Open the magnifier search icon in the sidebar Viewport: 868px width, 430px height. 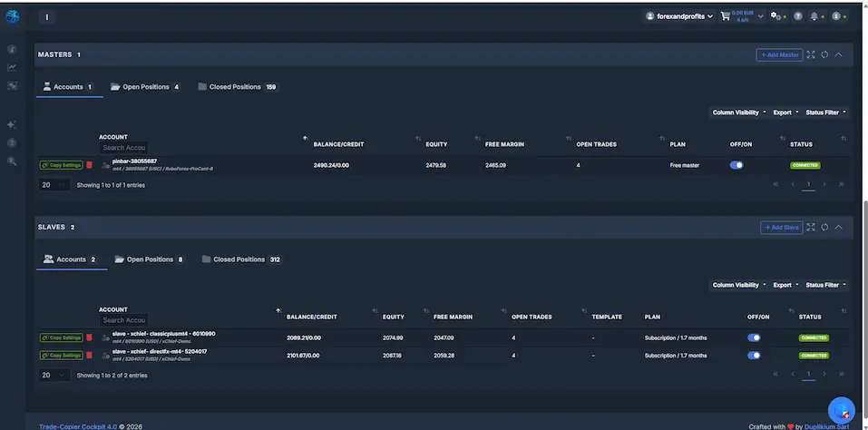[x=12, y=161]
